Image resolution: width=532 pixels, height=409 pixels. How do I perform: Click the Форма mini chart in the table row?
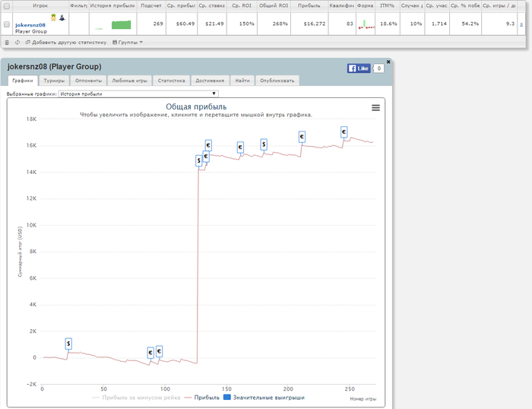[366, 24]
